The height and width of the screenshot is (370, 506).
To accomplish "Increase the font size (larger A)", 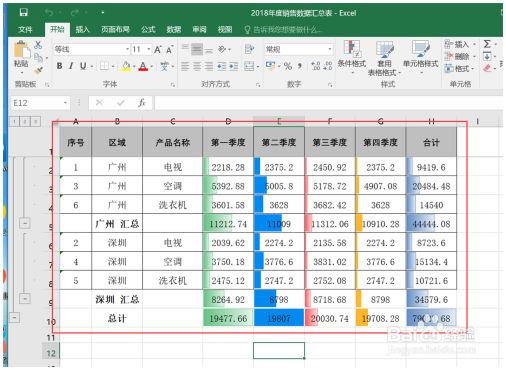I will pos(158,50).
